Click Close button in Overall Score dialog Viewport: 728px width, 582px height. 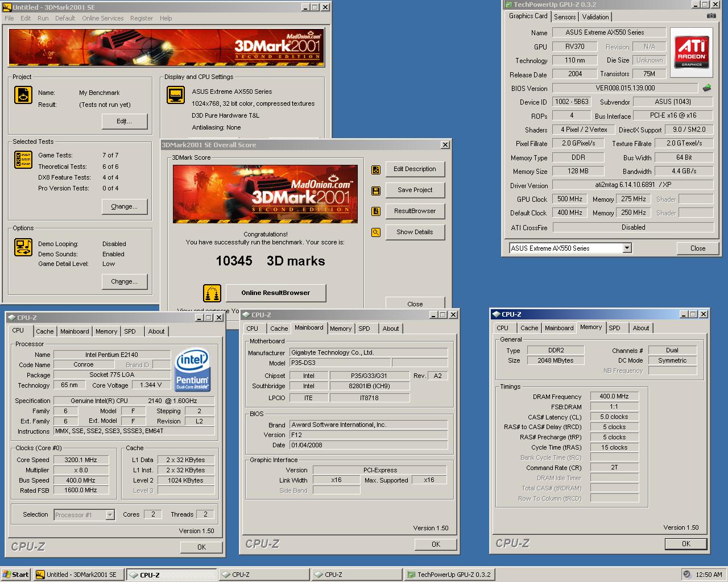[x=415, y=304]
